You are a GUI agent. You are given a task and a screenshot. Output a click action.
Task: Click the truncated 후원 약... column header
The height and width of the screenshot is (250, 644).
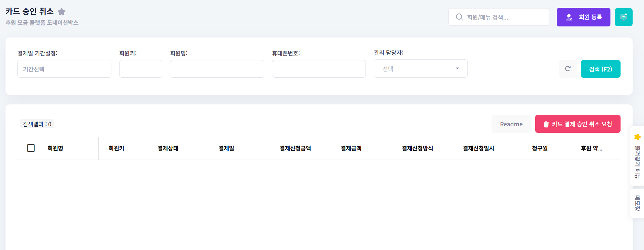[592, 148]
